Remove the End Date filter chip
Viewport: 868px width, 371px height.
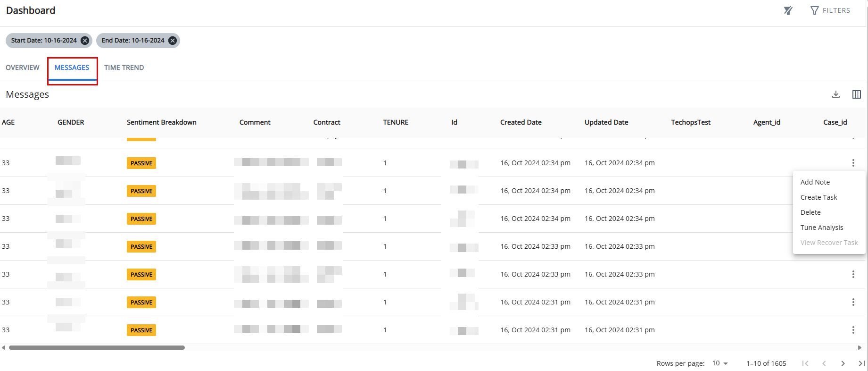(x=173, y=41)
